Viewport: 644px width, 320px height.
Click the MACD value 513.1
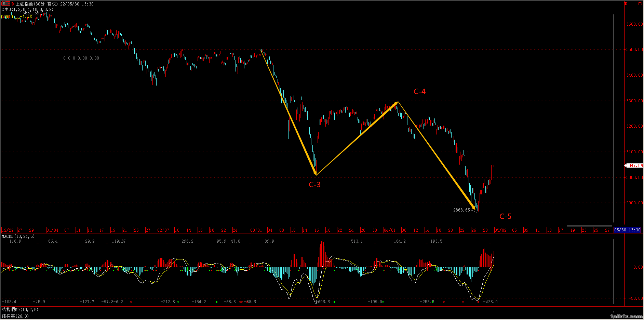coord(357,241)
